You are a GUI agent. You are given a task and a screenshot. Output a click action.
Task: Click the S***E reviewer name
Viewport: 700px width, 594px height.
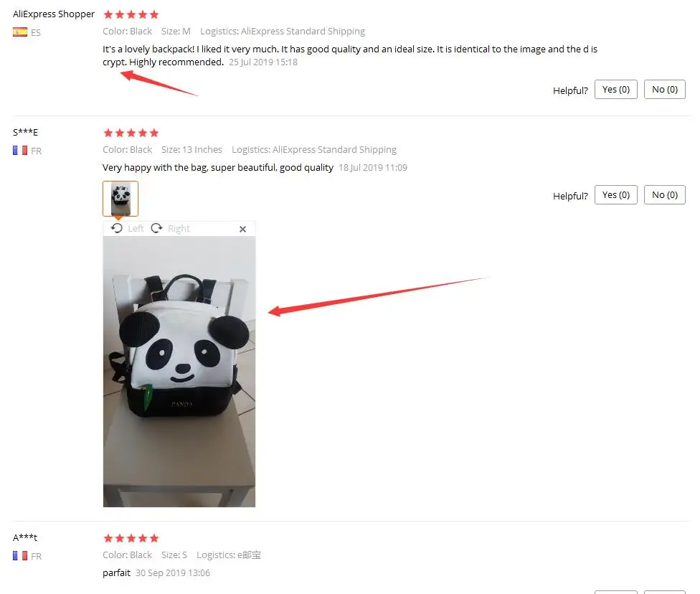pos(25,132)
